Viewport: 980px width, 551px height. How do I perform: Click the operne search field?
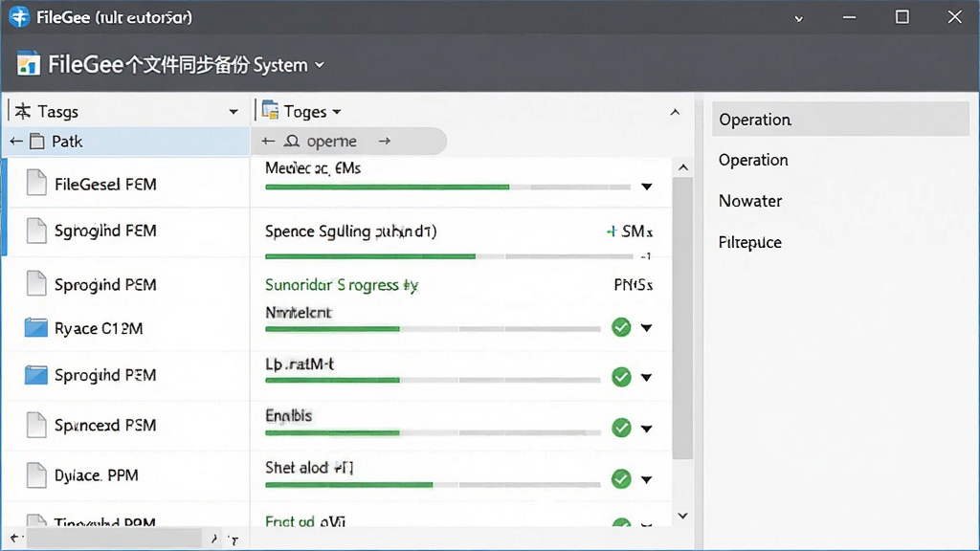tap(348, 142)
